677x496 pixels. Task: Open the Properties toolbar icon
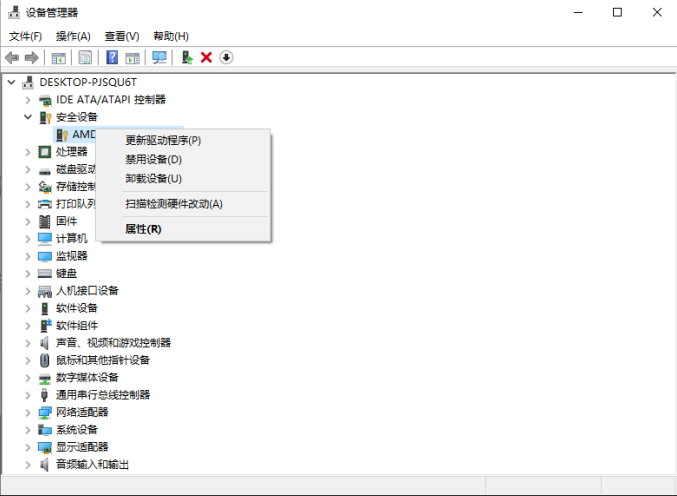(x=85, y=57)
